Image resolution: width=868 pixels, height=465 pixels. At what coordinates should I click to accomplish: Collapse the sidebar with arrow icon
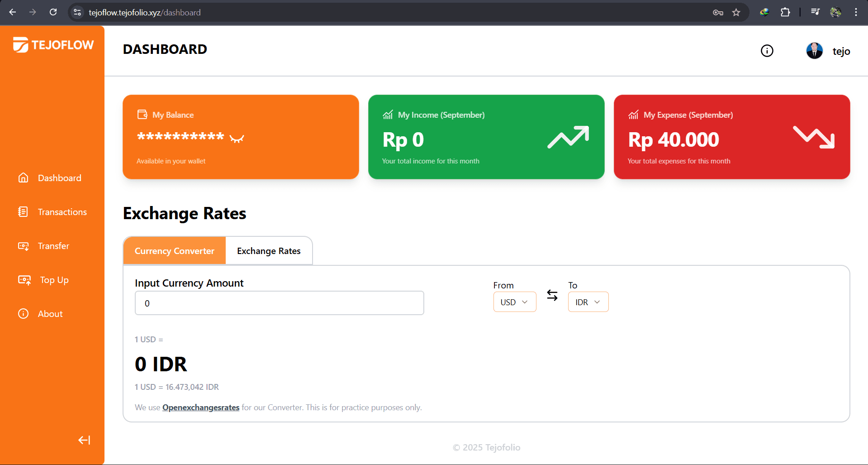(84, 440)
